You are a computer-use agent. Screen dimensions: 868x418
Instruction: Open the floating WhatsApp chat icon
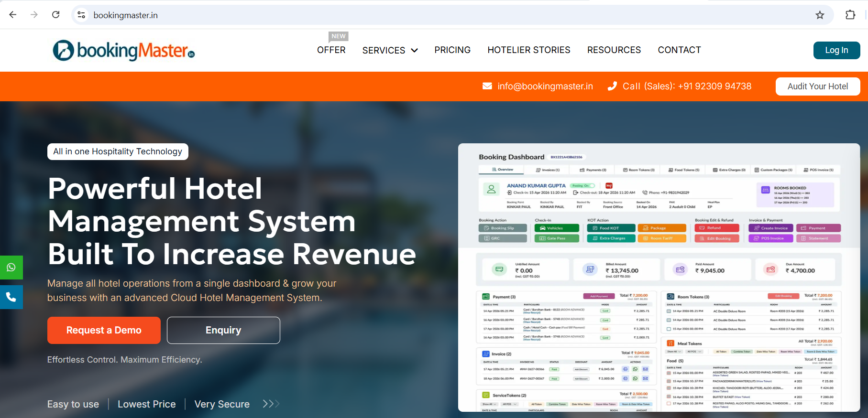point(11,268)
